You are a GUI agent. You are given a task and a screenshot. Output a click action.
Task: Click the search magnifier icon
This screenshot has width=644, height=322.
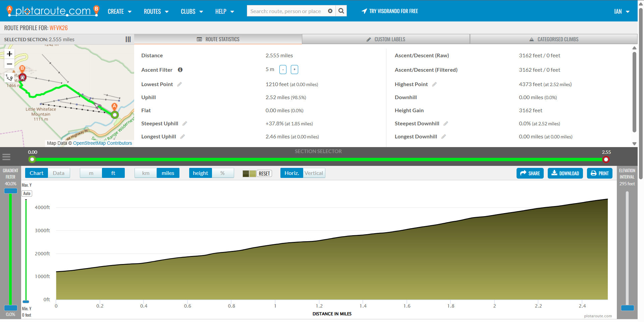point(341,11)
